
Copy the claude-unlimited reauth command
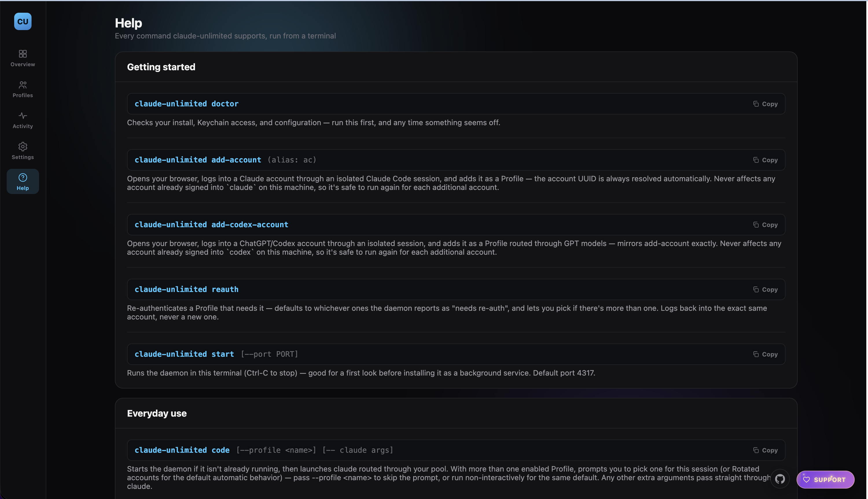(x=765, y=290)
